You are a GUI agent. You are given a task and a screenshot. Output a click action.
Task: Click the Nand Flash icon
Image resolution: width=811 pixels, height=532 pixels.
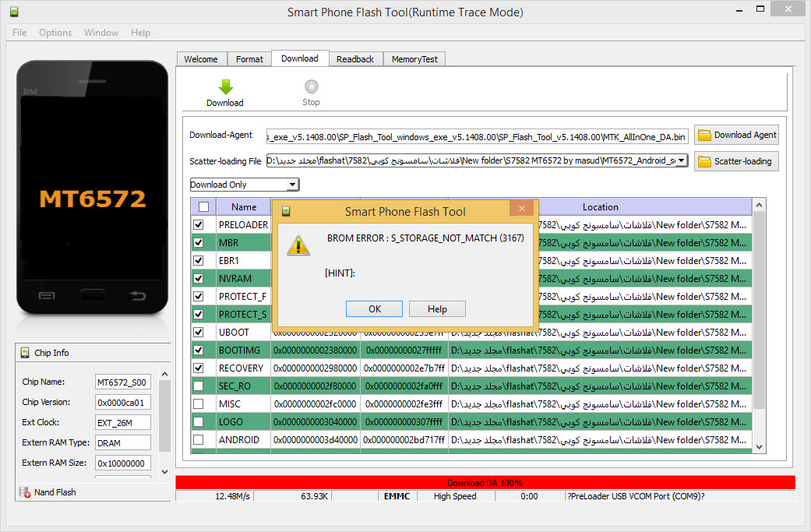coord(25,492)
